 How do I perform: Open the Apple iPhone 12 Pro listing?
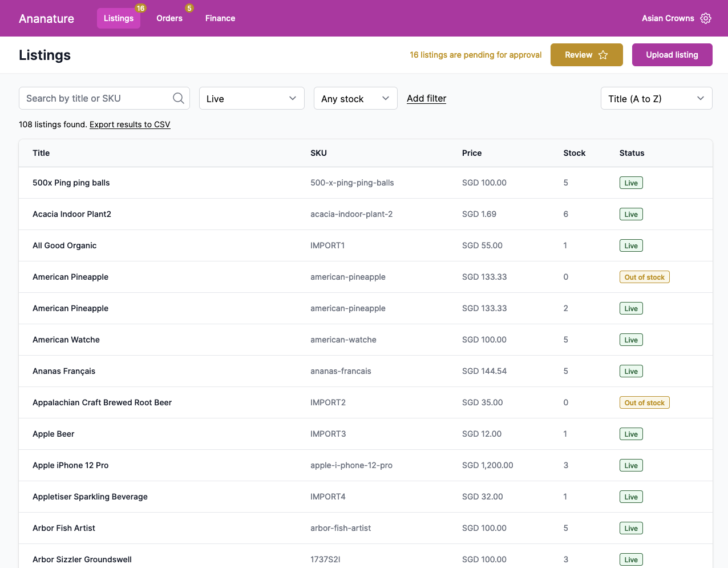71,465
